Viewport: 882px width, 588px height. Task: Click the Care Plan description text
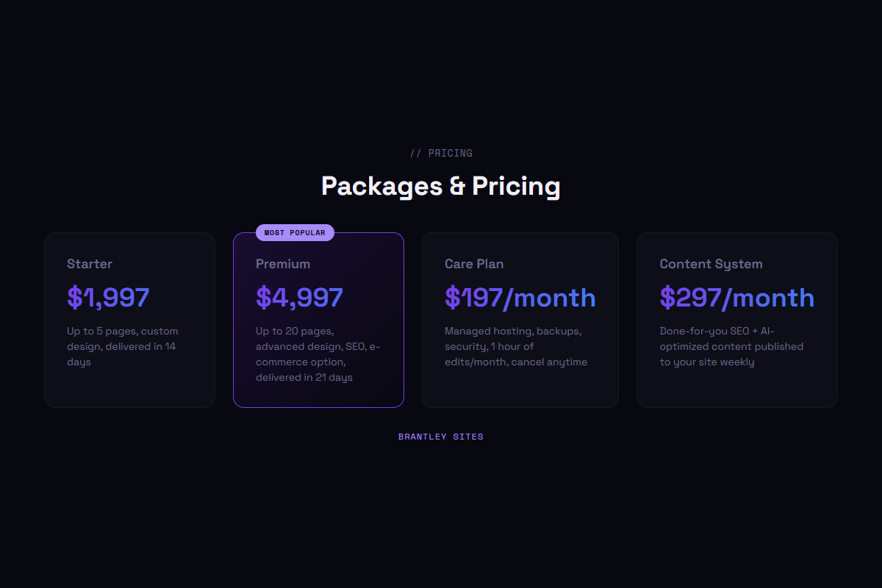(x=516, y=345)
